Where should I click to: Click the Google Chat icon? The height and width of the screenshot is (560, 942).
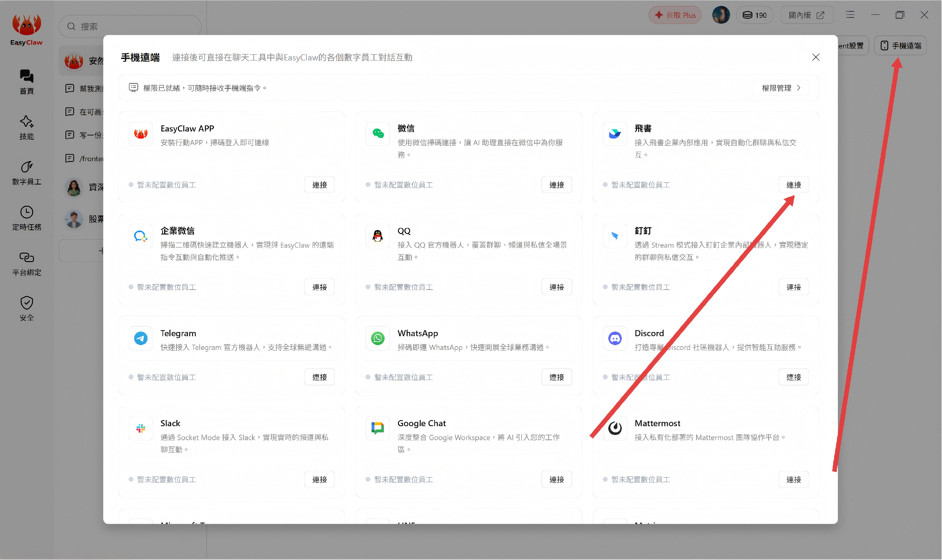pos(378,428)
